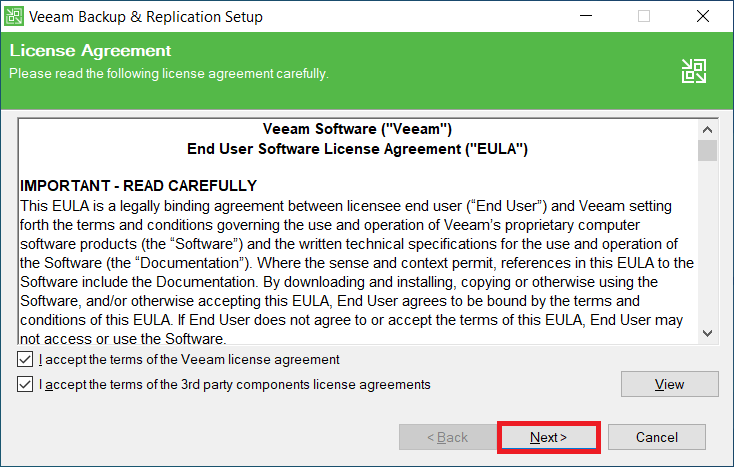Click the 'Please read the following' subtitle
This screenshot has height=467, width=734.
coord(168,73)
